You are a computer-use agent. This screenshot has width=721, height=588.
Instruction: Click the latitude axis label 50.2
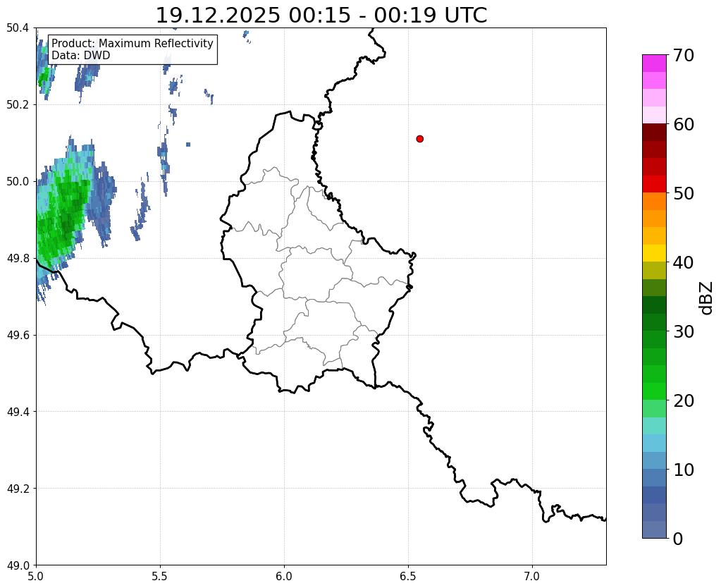(18, 104)
